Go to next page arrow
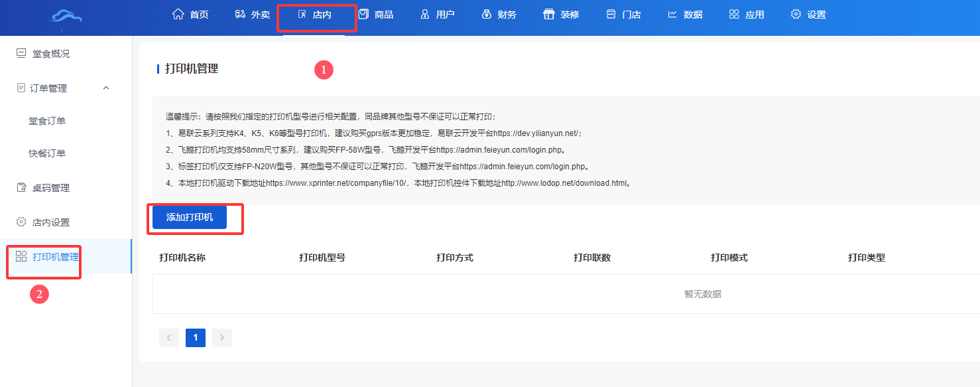The image size is (980, 387). (222, 337)
